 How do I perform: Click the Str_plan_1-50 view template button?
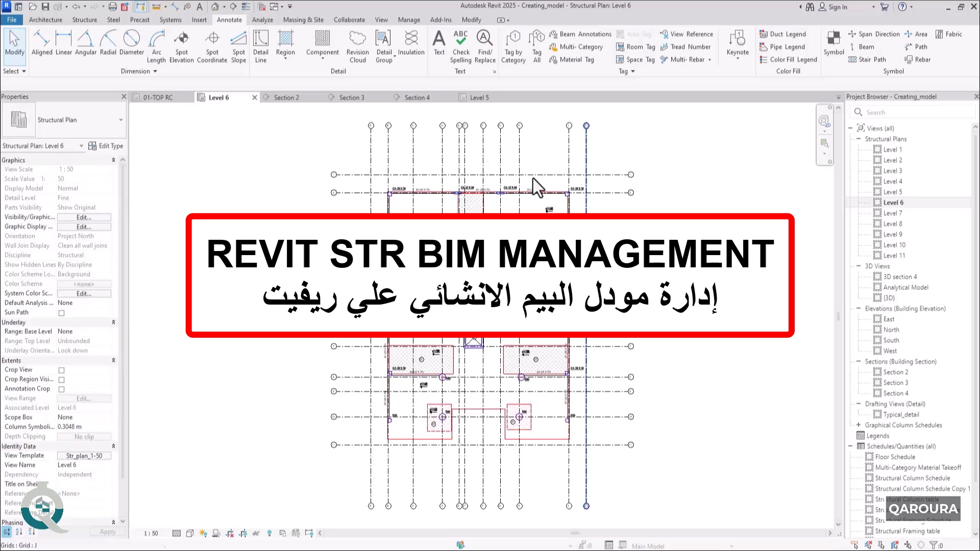(84, 456)
